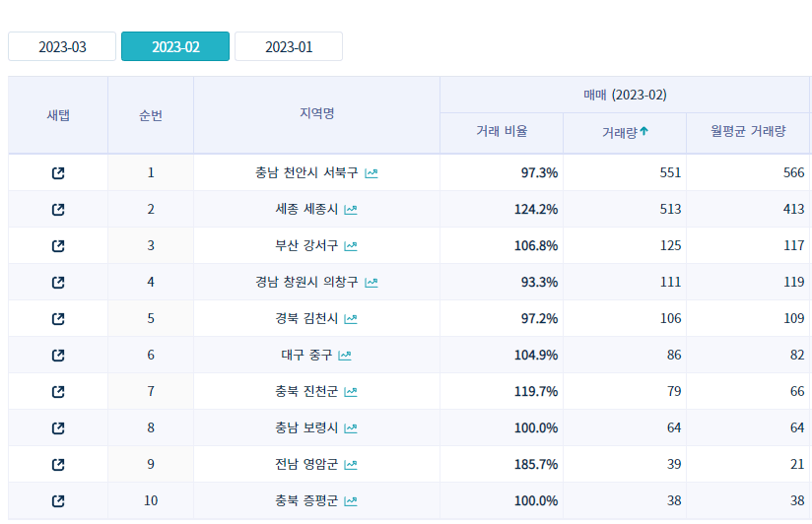Open 대구 중구 row in new tab
The image size is (812, 524).
click(x=58, y=356)
